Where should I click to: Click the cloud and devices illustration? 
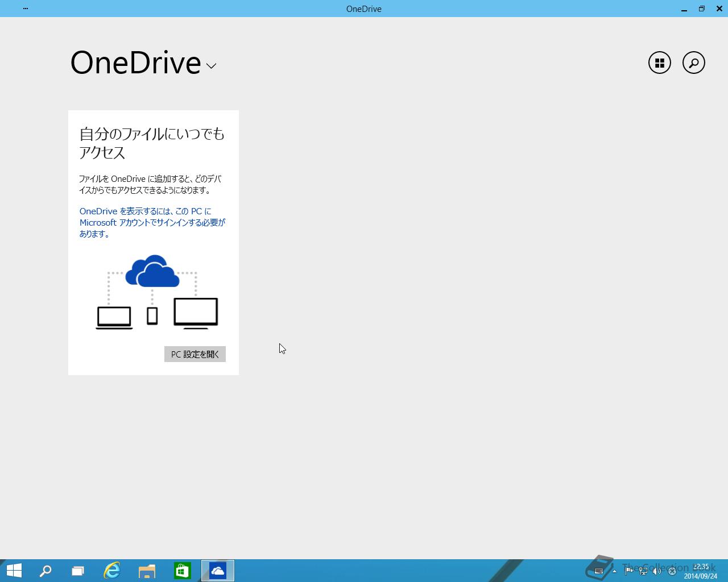point(156,292)
